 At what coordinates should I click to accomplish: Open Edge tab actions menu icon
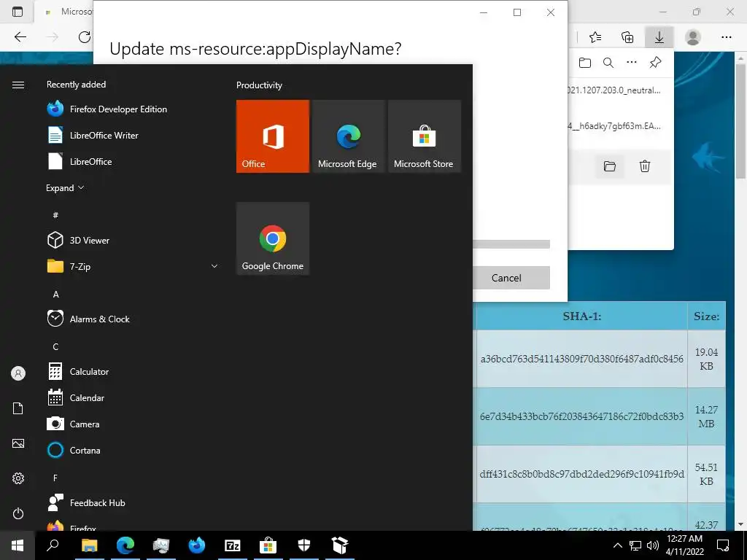(18, 12)
